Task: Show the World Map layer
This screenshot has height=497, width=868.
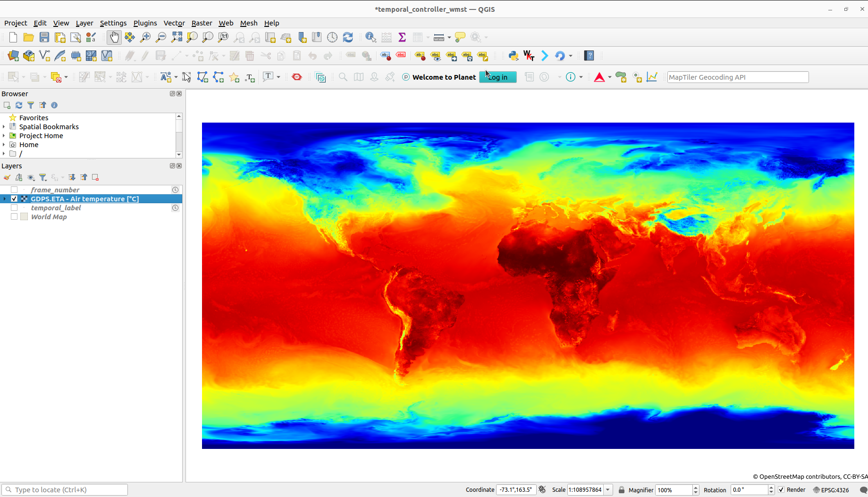Action: 14,217
